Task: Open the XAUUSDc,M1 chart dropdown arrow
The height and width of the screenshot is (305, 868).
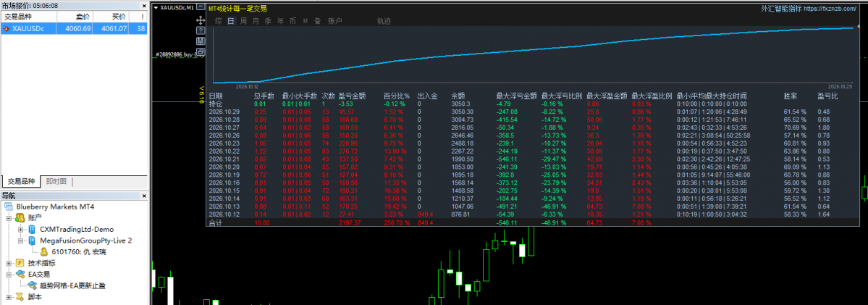Action: (156, 8)
